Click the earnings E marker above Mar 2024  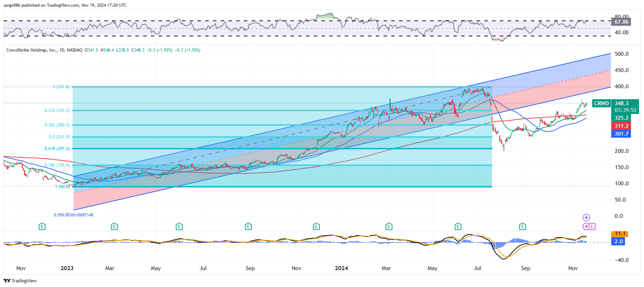389,226
